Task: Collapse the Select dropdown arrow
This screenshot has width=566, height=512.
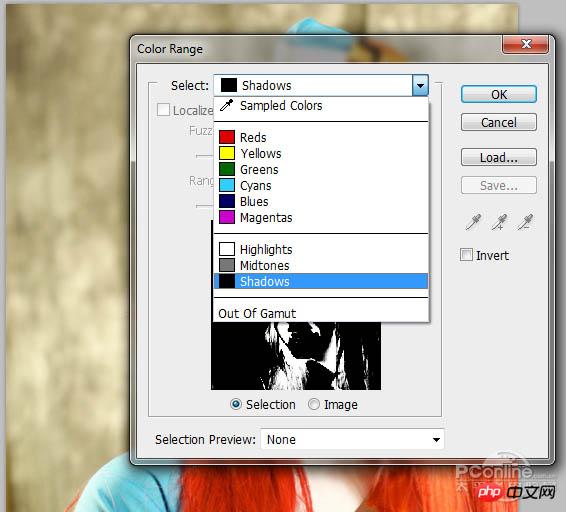Action: pyautogui.click(x=420, y=86)
